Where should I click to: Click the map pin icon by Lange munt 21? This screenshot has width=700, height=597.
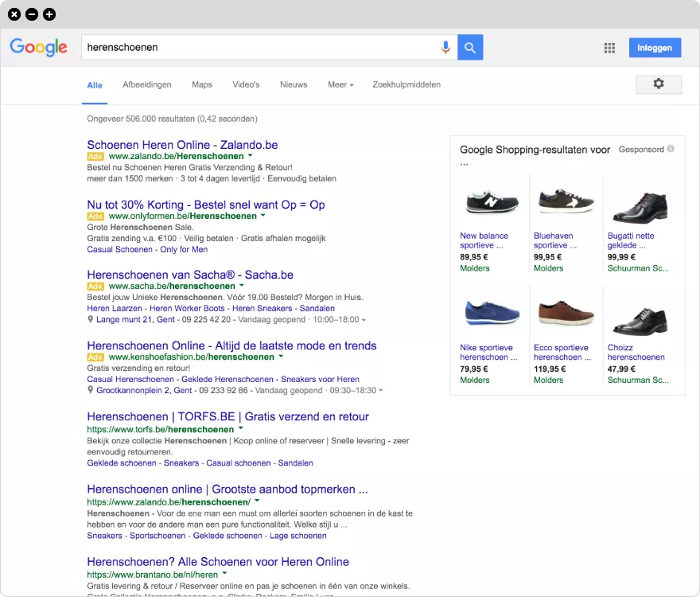pos(90,319)
